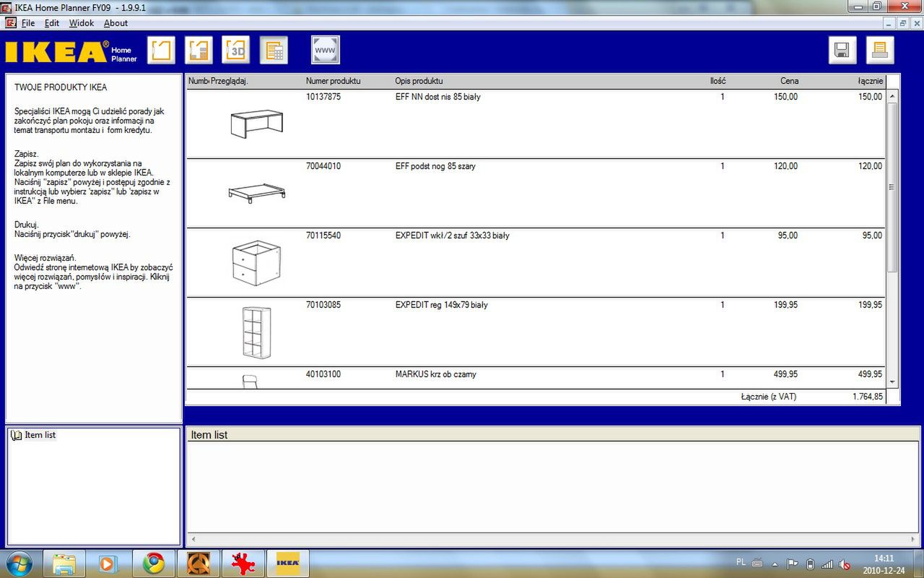Open Windows Media Player from taskbar
The width and height of the screenshot is (924, 578).
click(108, 564)
